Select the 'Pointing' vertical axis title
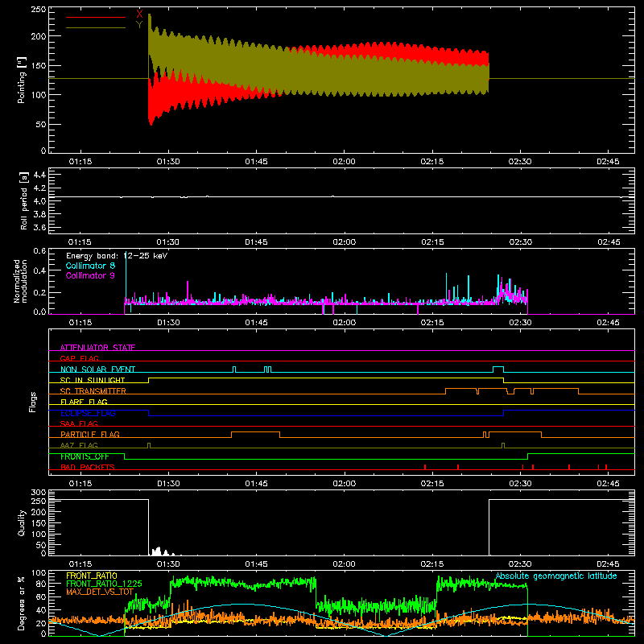 tap(22, 80)
